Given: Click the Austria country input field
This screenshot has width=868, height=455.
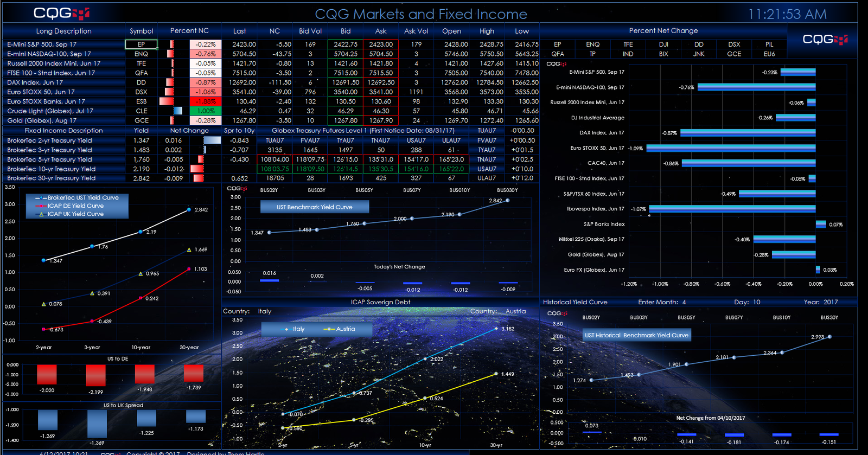Looking at the screenshot, I should click(515, 311).
